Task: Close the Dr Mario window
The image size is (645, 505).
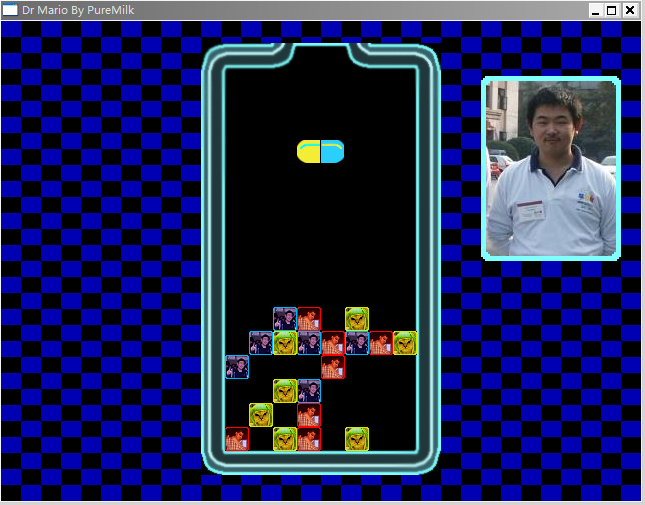Action: (x=630, y=10)
